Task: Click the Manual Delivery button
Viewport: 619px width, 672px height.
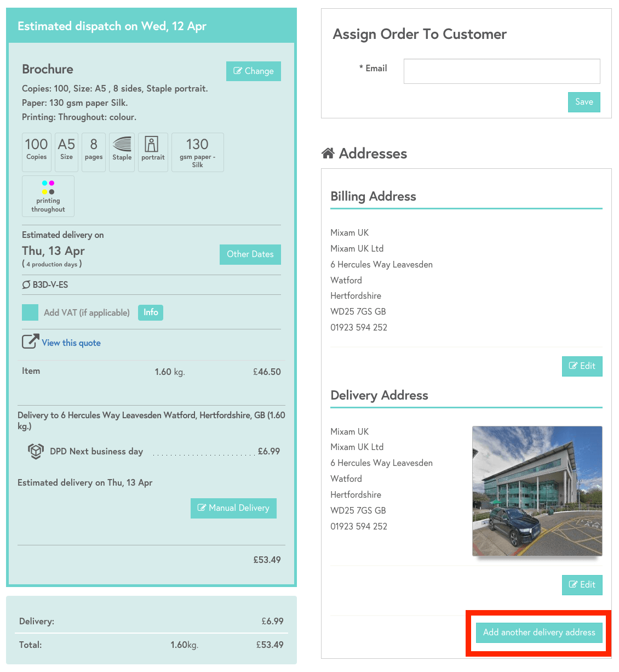Action: [233, 508]
